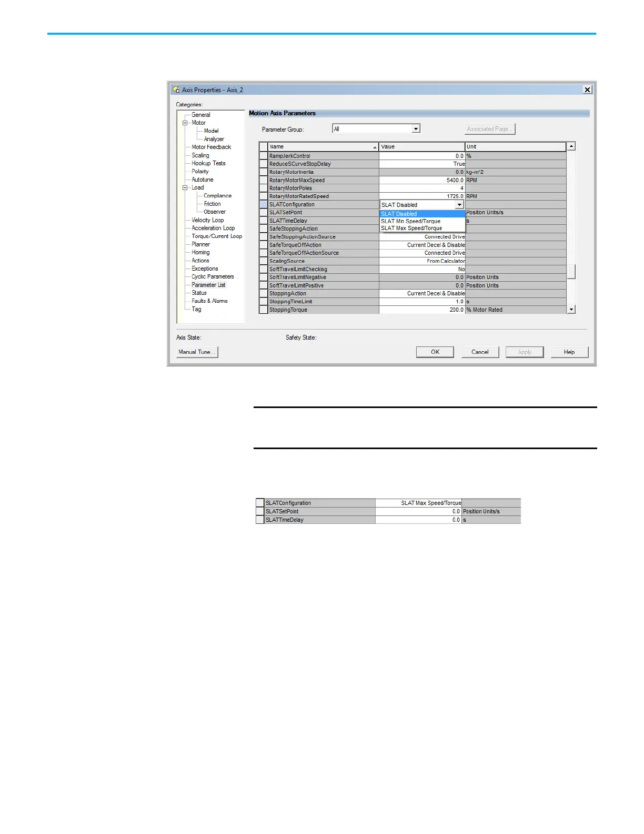Screen dimensions: 644x834
Task: Tick the RampJerkControl row checkbox
Action: pyautogui.click(x=264, y=156)
